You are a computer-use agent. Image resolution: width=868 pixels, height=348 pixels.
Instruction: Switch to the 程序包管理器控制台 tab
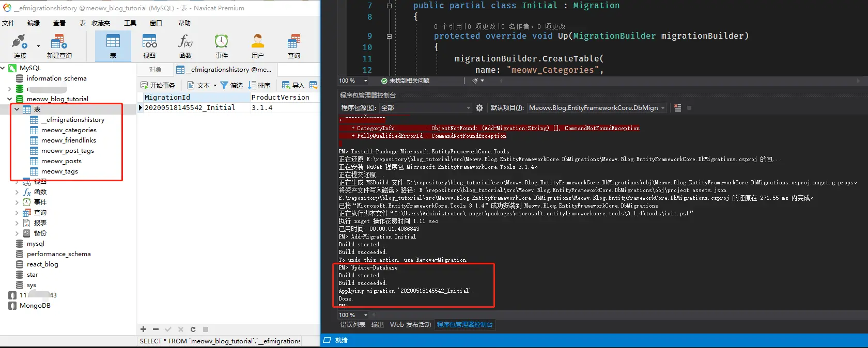465,325
